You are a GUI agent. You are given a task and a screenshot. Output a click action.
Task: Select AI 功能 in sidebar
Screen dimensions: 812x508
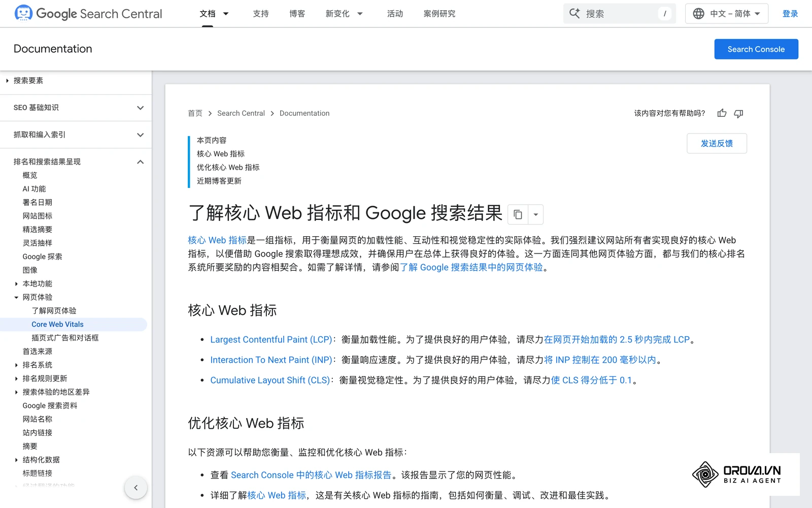[x=34, y=189]
